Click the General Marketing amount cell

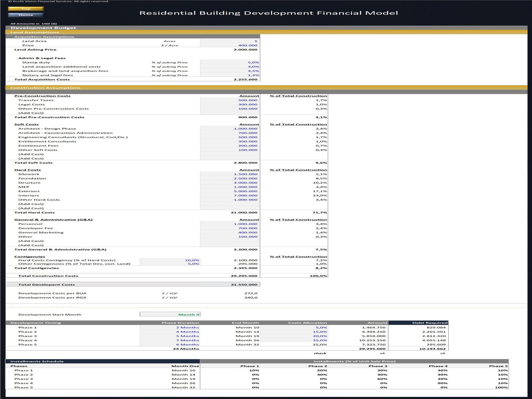(x=230, y=233)
